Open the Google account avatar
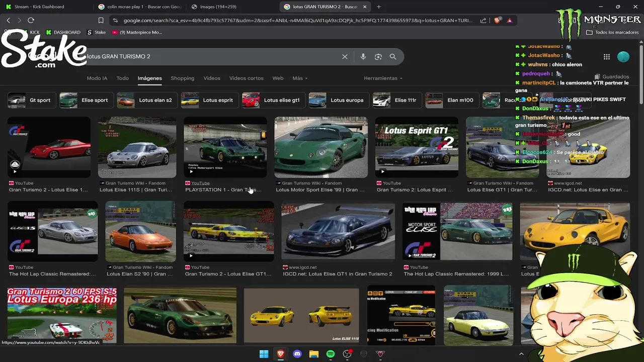Viewport: 644px width, 362px height. click(x=623, y=57)
